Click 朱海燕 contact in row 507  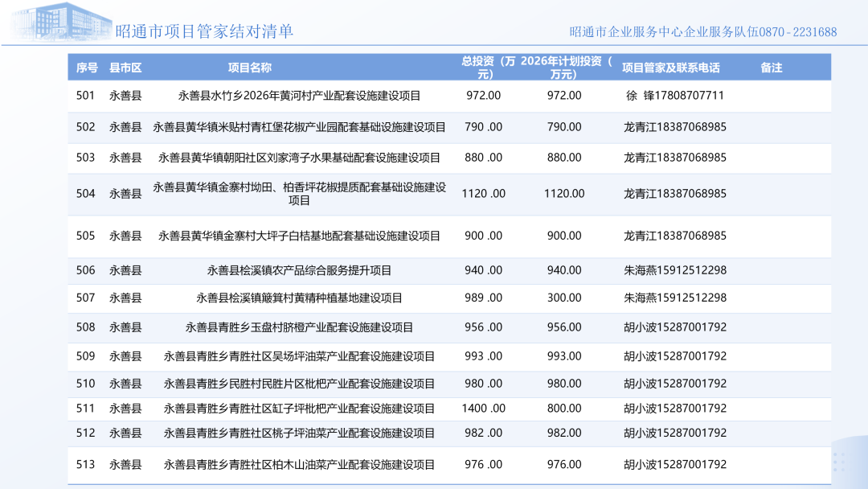[x=675, y=298]
